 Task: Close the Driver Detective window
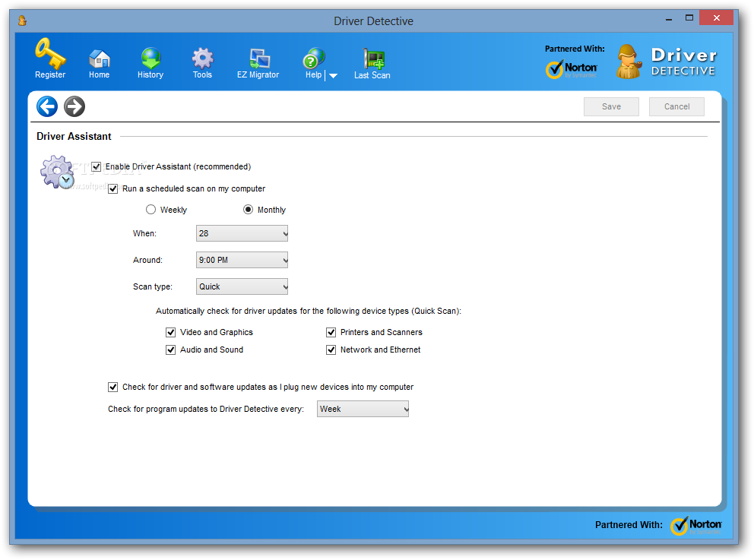[717, 17]
